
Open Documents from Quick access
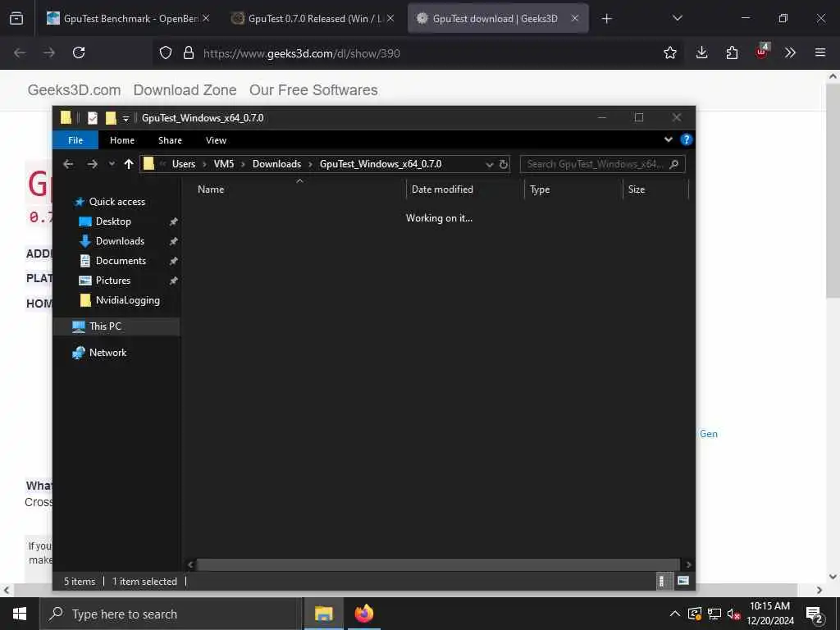coord(121,261)
